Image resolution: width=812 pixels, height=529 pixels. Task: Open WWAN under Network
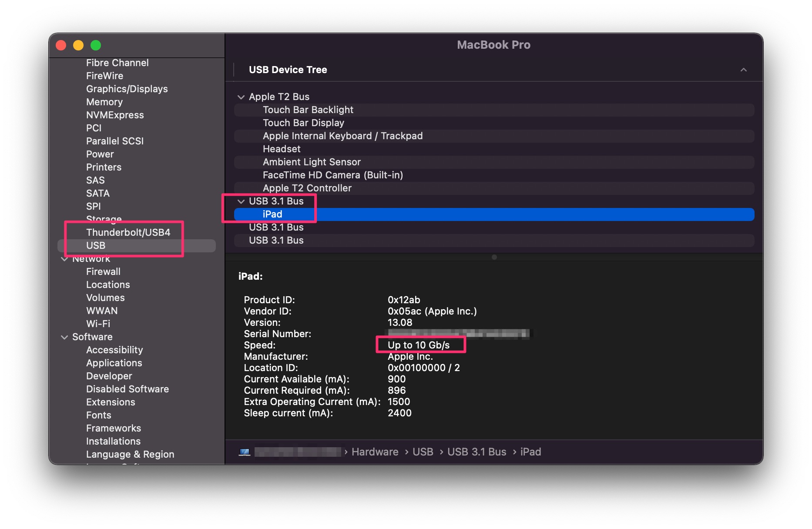pos(102,311)
